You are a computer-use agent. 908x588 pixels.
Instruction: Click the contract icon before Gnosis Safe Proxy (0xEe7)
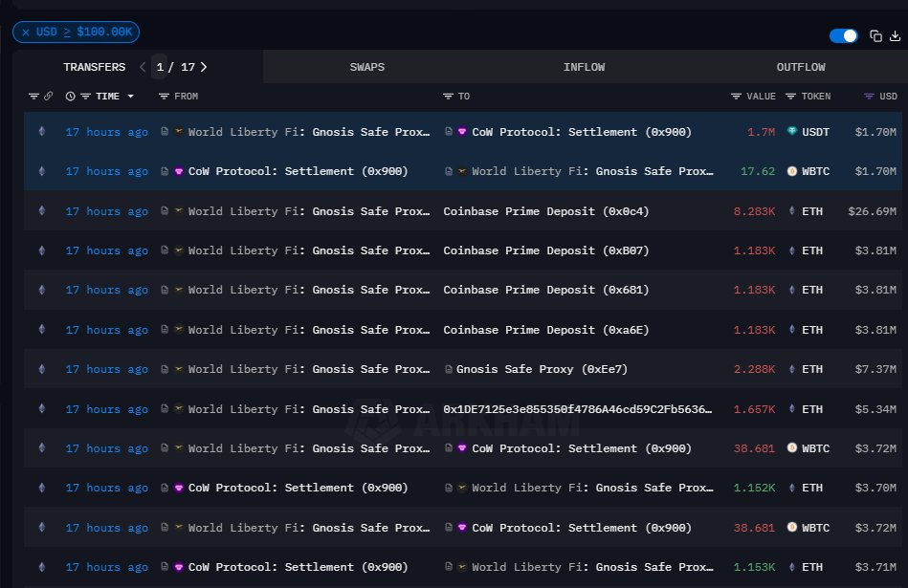448,369
